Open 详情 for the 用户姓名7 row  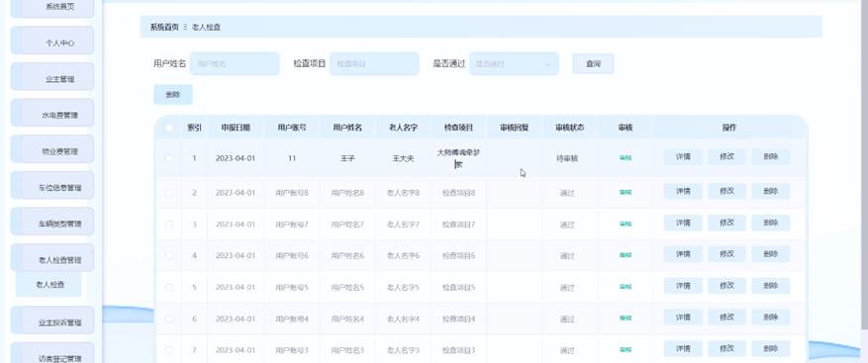(683, 223)
